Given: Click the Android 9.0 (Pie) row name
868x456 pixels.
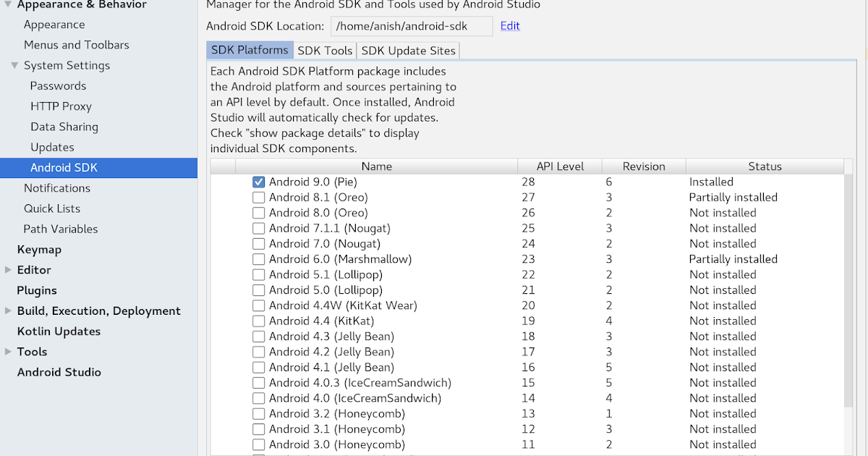Looking at the screenshot, I should click(313, 182).
